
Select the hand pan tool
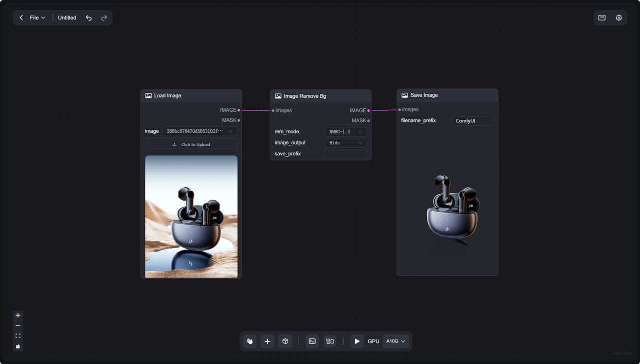pos(249,342)
